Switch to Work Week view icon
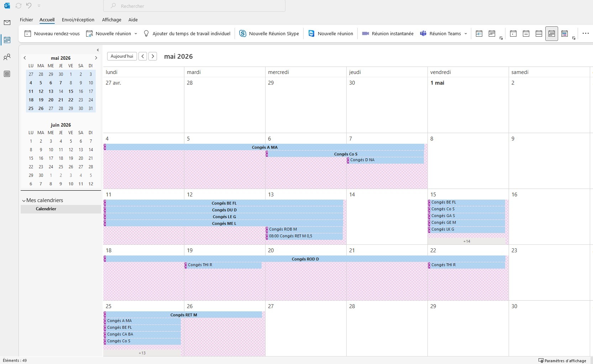The image size is (593, 364). [526, 33]
